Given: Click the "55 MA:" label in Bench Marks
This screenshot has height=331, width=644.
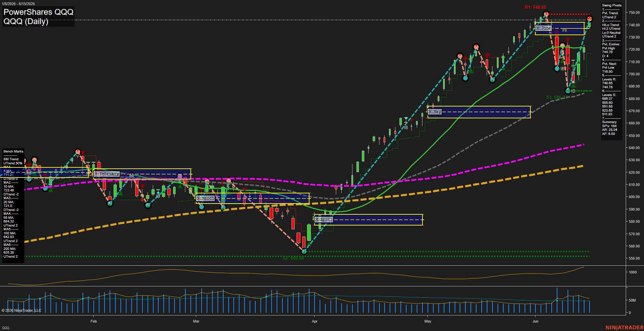Looking at the screenshot, I should click(9, 218).
